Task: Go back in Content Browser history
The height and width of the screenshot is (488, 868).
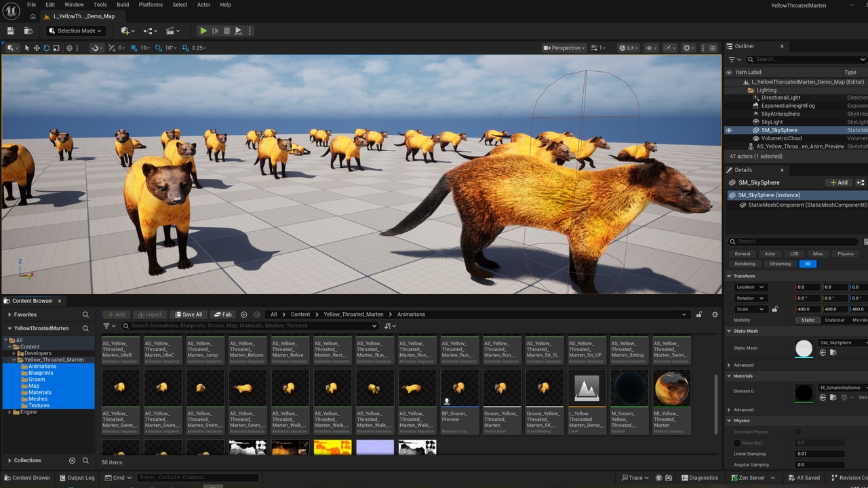Action: point(244,314)
